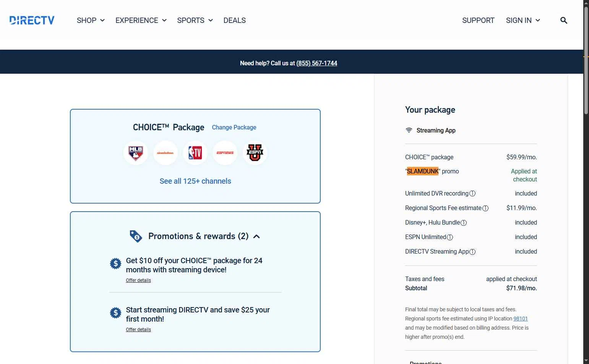Open the search magnifier icon
This screenshot has width=589, height=364.
click(563, 20)
